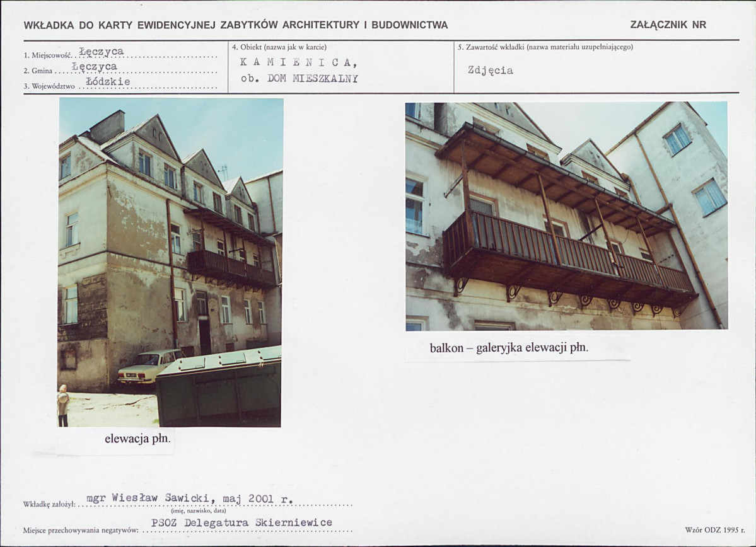Viewport: 756px width, 547px height.
Task: Click the typed object name KAMIENICA
Action: tap(298, 62)
